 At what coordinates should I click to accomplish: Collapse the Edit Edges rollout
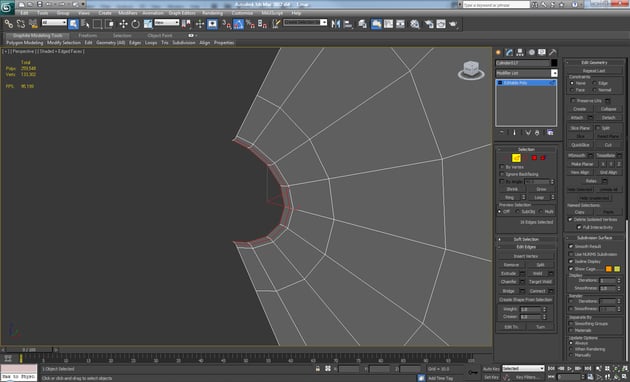526,247
